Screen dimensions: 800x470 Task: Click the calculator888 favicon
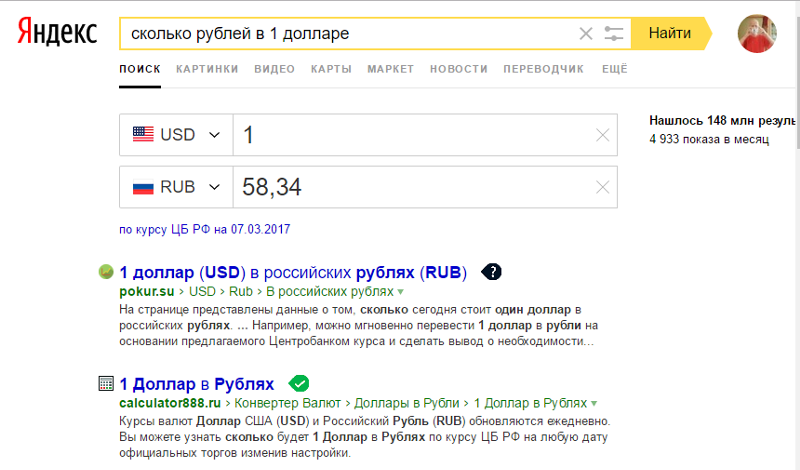pyautogui.click(x=106, y=383)
